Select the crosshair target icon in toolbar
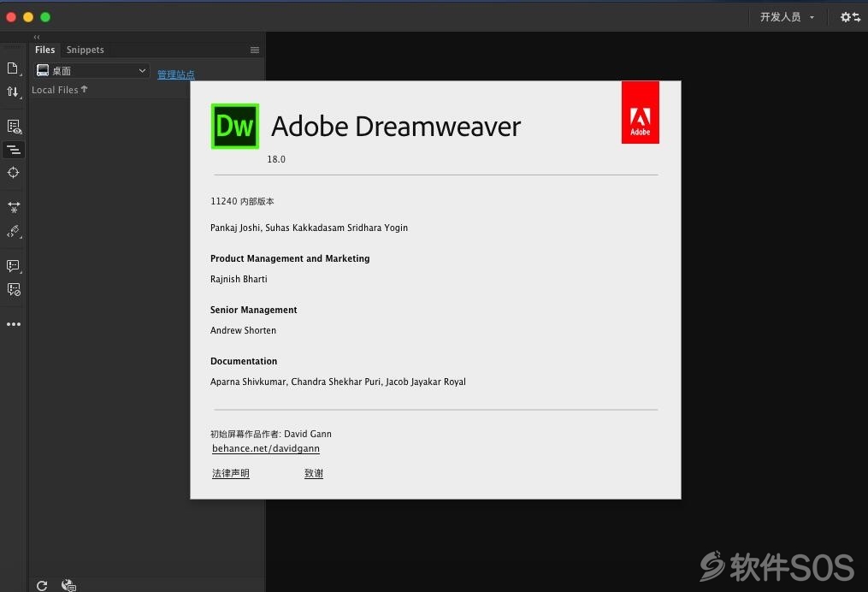 point(14,173)
